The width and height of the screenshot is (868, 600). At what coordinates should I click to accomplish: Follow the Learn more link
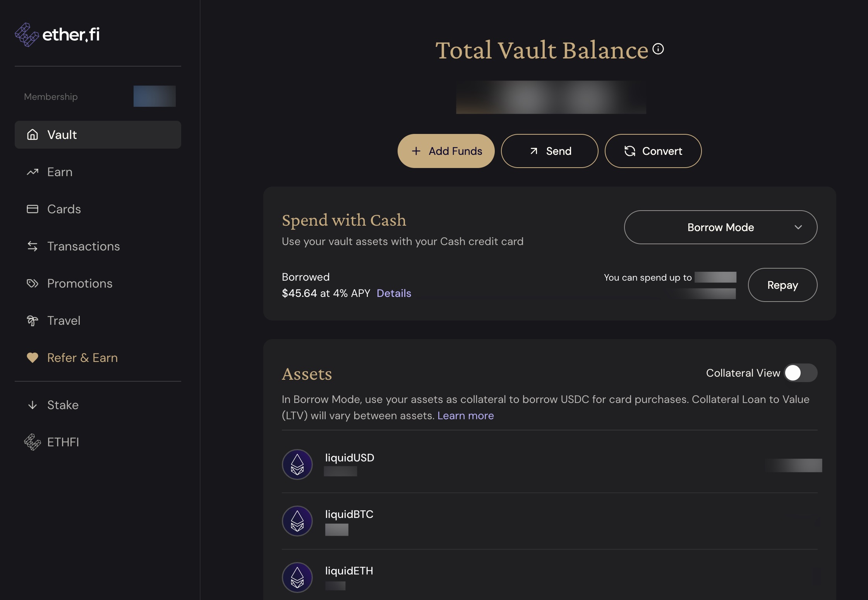click(x=465, y=415)
